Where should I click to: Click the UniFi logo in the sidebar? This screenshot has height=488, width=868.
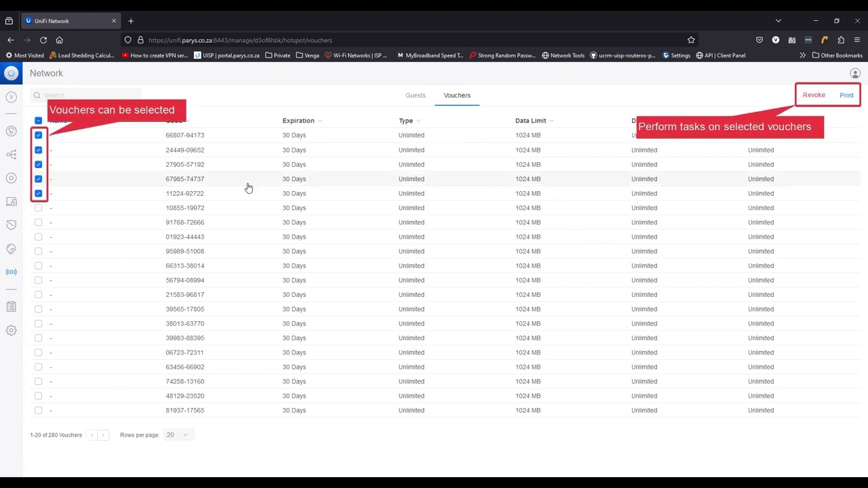pos(11,73)
